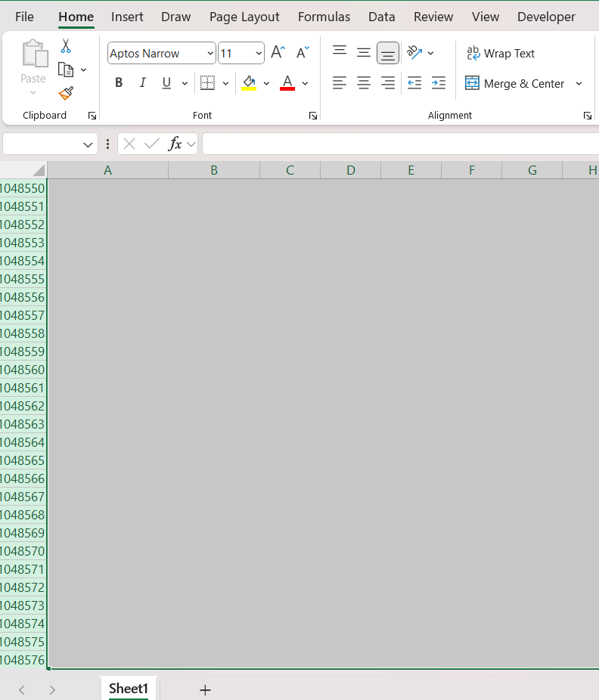Toggle Italic formatting
The image size is (599, 700).
pos(142,82)
